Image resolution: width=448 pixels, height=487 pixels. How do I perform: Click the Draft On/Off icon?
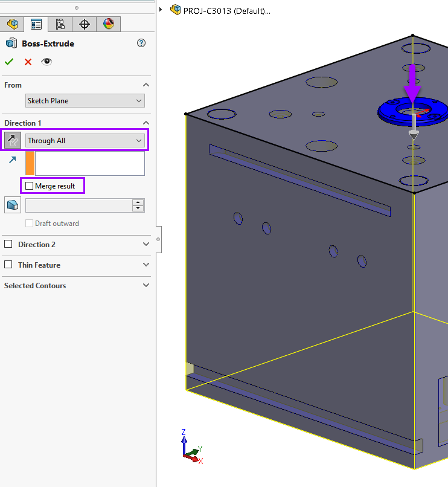(x=11, y=205)
